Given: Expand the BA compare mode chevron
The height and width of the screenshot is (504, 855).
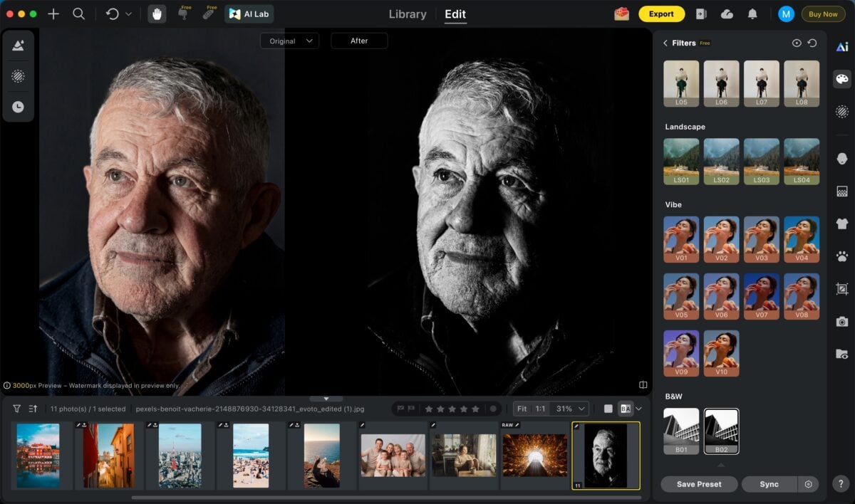Looking at the screenshot, I should pos(638,409).
